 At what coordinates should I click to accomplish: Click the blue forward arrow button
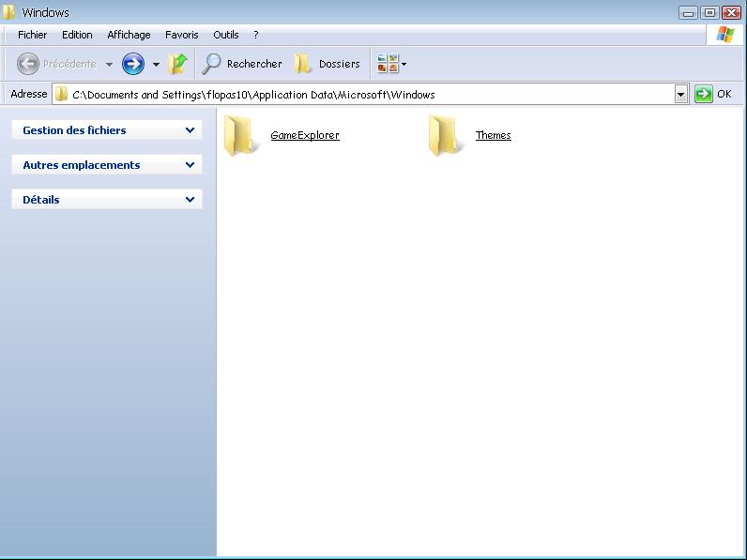click(x=133, y=64)
